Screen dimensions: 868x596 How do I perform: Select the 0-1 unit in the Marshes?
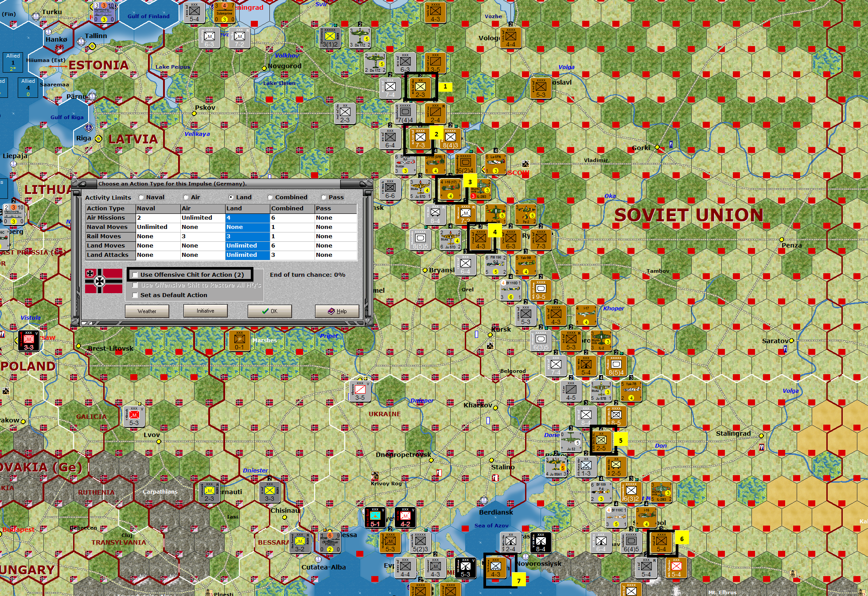(x=239, y=341)
